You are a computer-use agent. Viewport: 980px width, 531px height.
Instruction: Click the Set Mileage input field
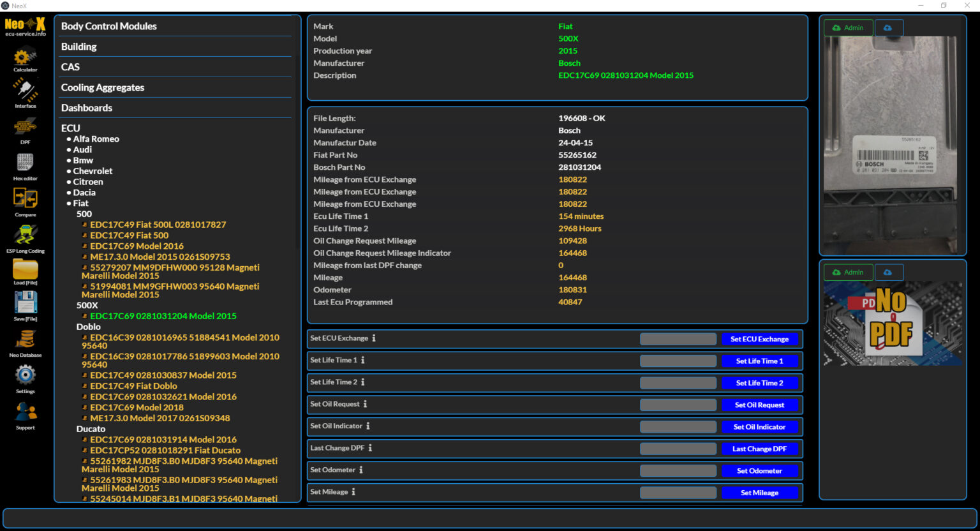click(x=678, y=493)
